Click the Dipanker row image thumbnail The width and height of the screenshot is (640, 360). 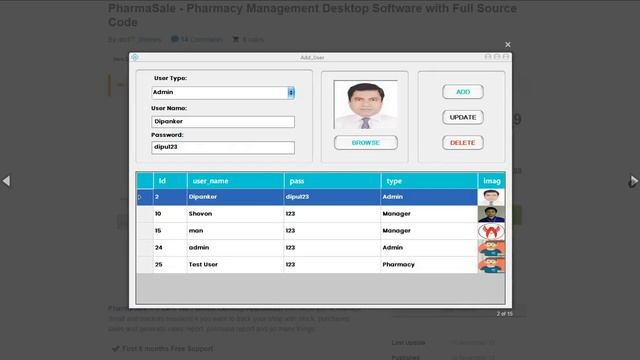491,197
